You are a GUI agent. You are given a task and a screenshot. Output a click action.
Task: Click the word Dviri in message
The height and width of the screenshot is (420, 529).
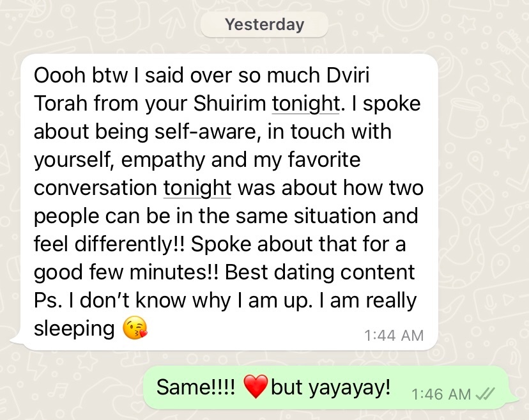[x=348, y=75]
